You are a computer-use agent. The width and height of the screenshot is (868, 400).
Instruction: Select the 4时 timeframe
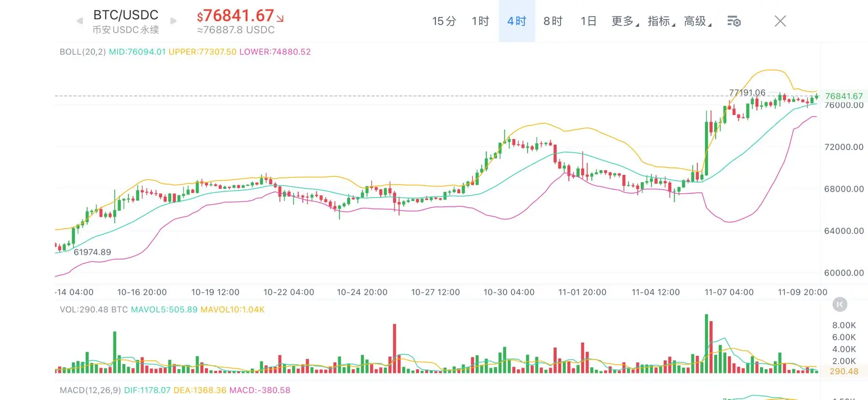[517, 21]
